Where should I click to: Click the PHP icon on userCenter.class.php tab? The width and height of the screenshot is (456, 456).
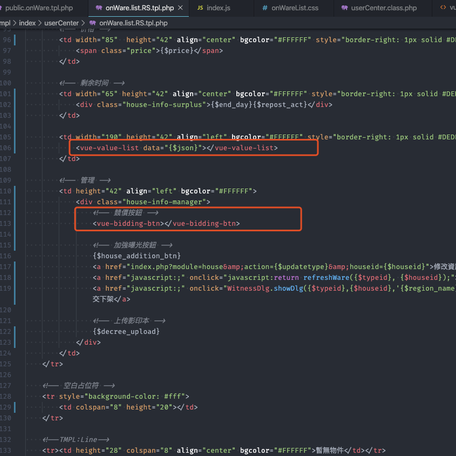[344, 8]
